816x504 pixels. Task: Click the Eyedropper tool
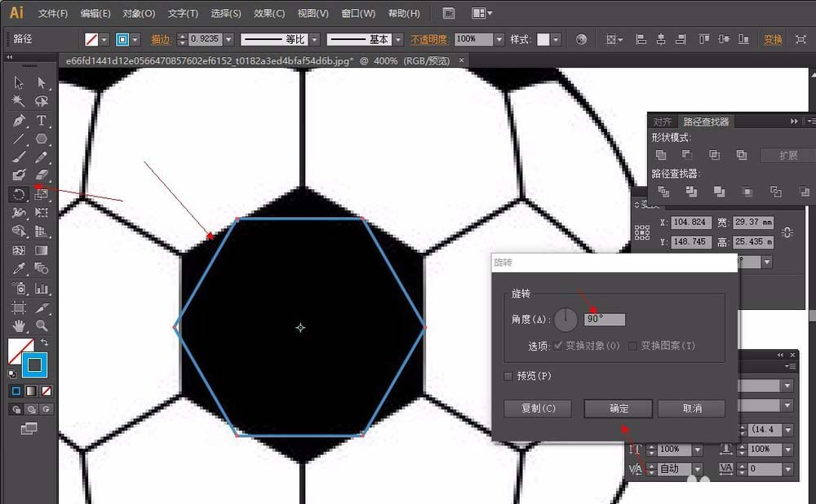coord(19,268)
